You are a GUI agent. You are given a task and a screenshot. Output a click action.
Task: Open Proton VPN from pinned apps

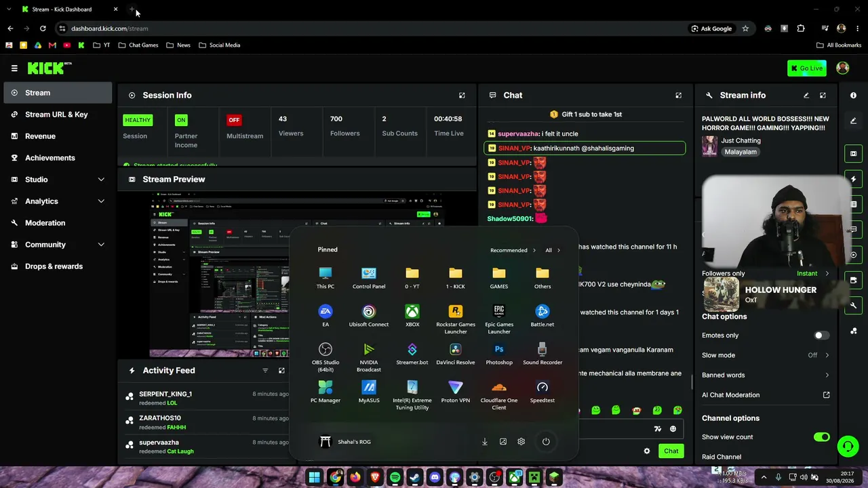coord(456,392)
